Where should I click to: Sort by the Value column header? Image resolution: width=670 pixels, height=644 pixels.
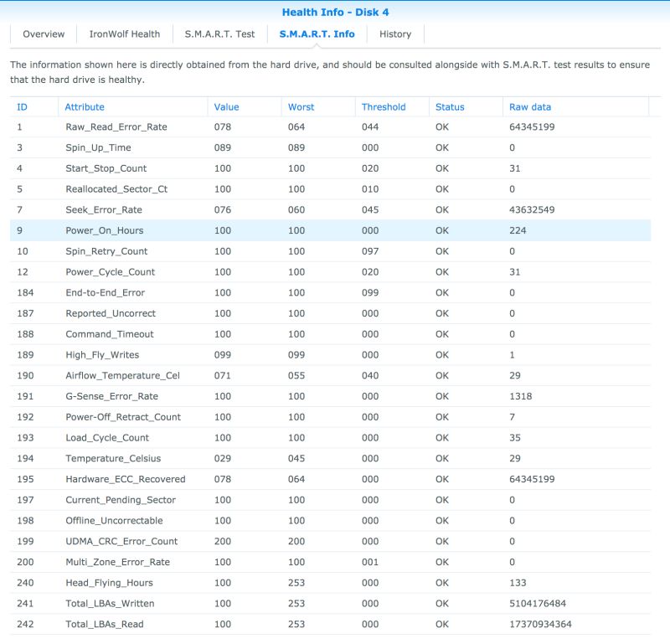(x=245, y=107)
